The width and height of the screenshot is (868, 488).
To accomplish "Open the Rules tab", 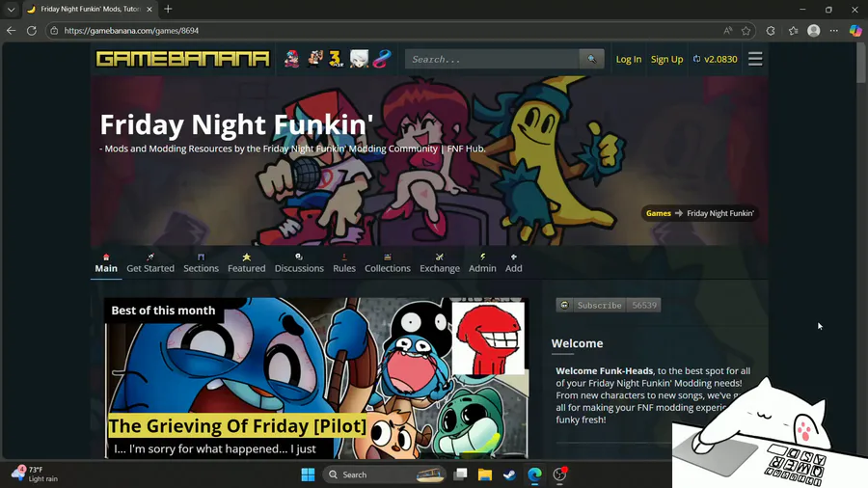I will (343, 263).
